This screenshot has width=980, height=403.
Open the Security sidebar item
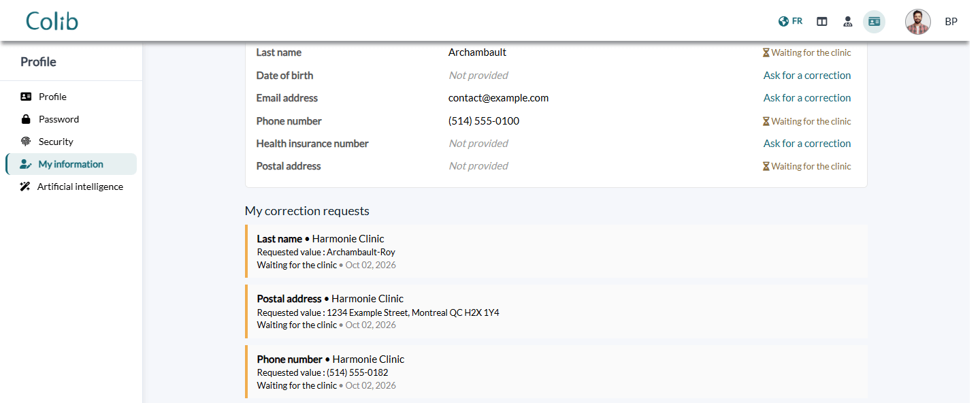[x=71, y=142]
